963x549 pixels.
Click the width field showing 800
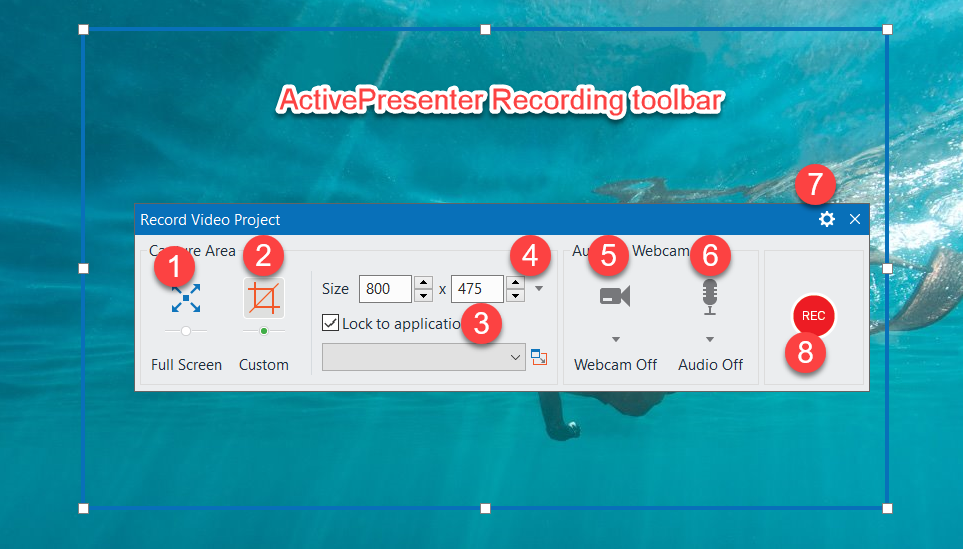[x=385, y=289]
